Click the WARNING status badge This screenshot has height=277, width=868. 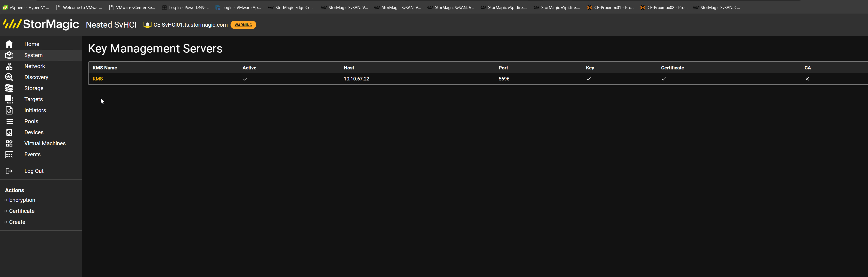click(243, 25)
